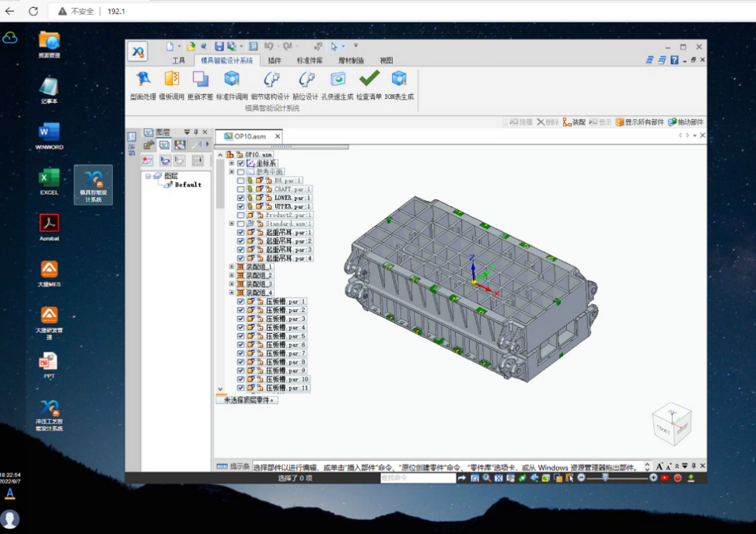Screen dimensions: 756x534
Task: Click the Save icon in quick toolbar
Action: point(219,46)
